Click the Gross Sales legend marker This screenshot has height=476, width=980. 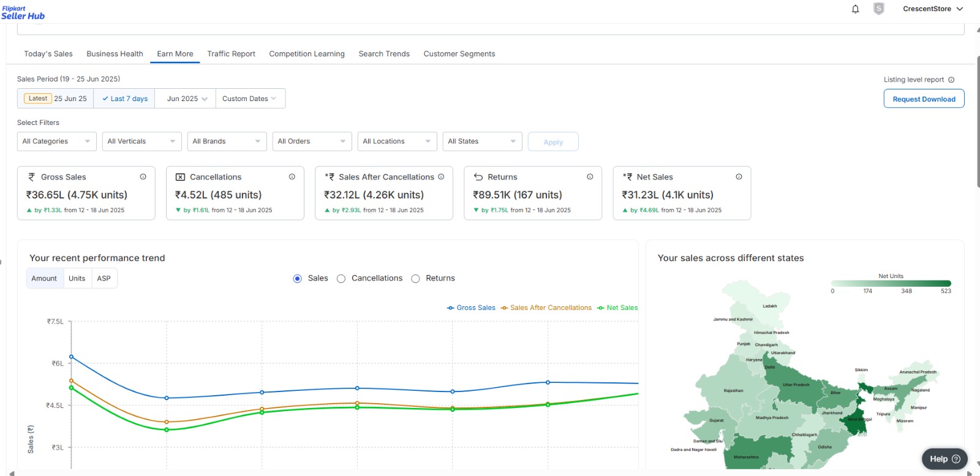point(451,308)
